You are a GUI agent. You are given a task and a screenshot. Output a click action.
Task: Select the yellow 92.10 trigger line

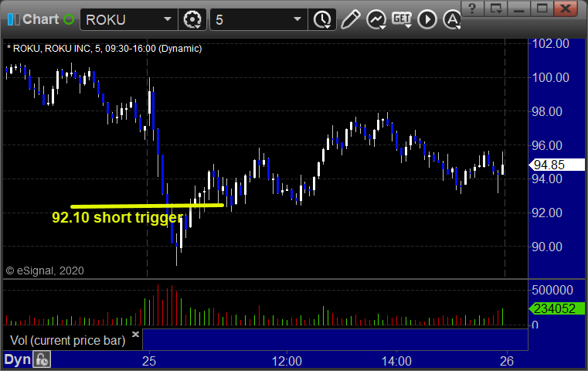(x=147, y=206)
